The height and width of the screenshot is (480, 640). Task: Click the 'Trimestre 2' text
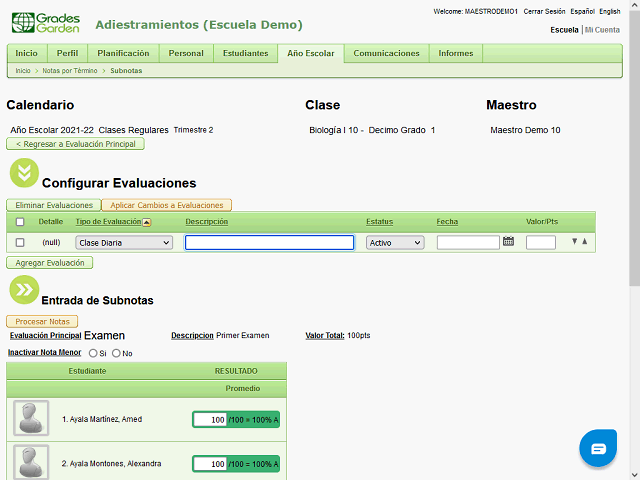click(x=193, y=130)
